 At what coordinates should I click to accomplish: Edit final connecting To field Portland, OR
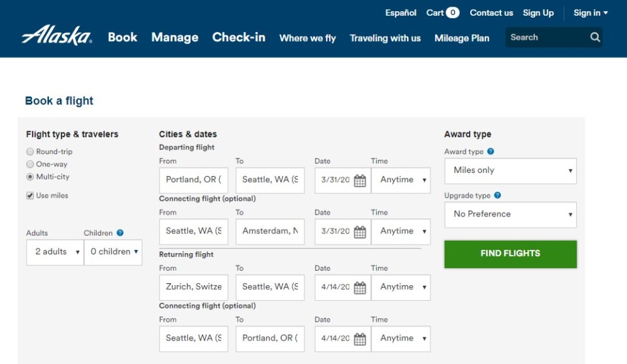270,339
